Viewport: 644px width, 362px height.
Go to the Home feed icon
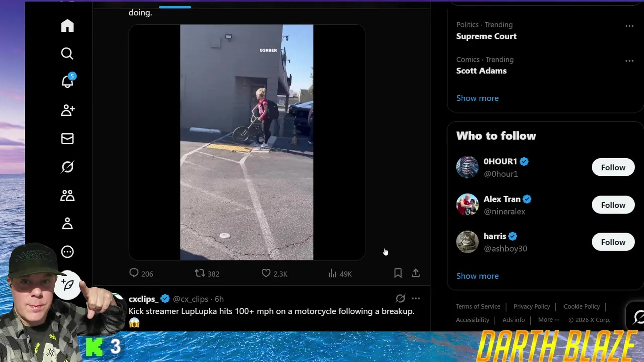[x=67, y=26]
